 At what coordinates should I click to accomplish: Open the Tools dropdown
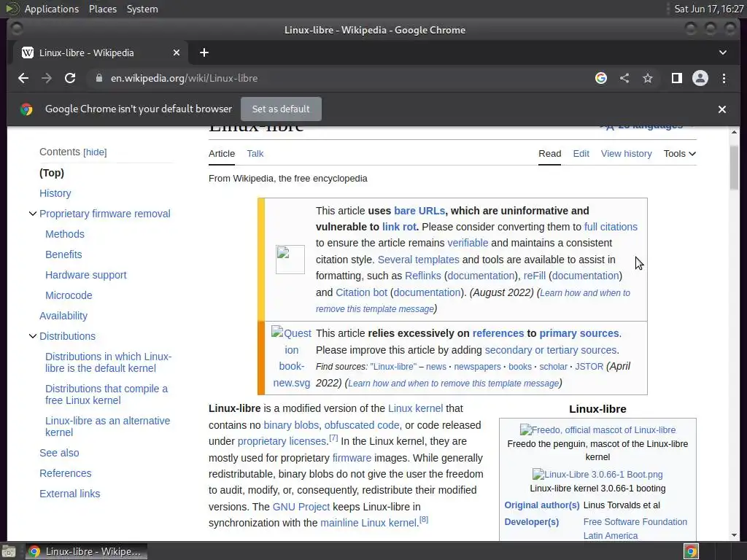(x=679, y=153)
